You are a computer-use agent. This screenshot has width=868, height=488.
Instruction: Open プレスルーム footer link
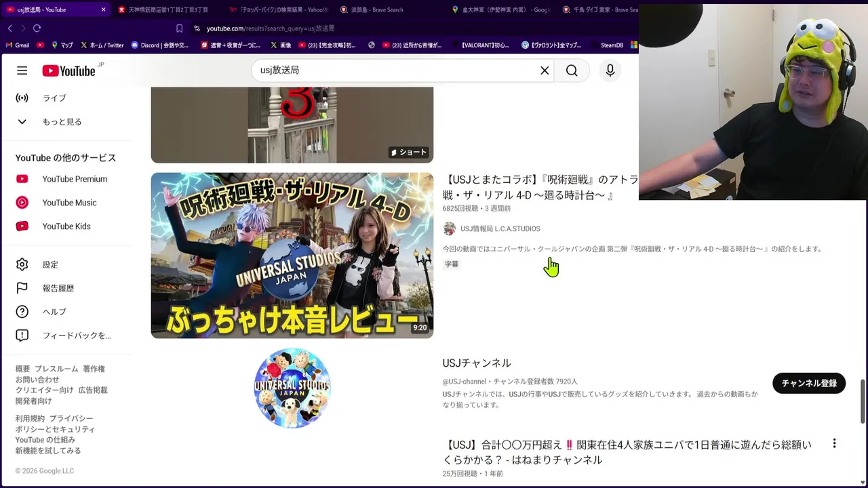click(56, 369)
